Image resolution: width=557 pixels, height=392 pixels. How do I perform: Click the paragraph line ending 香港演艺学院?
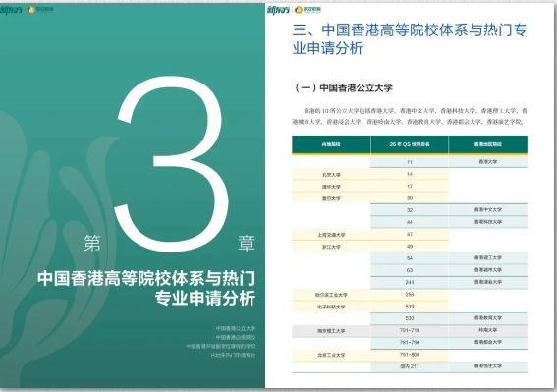(x=409, y=122)
